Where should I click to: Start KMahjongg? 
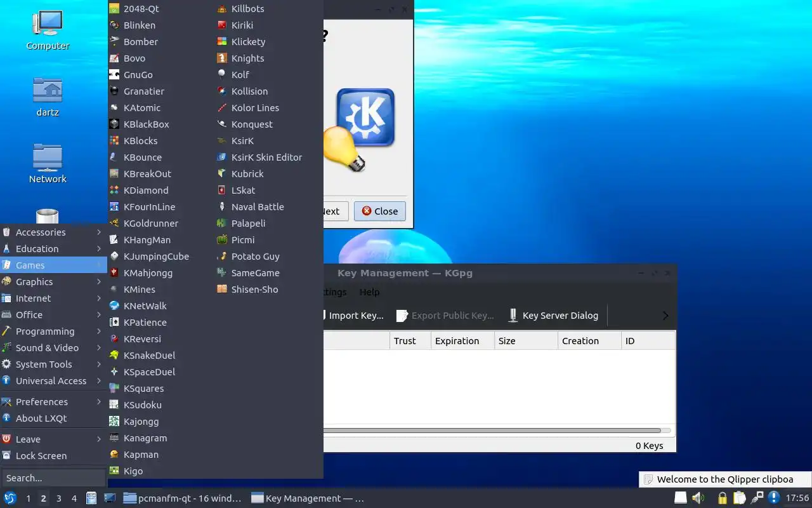click(162, 273)
